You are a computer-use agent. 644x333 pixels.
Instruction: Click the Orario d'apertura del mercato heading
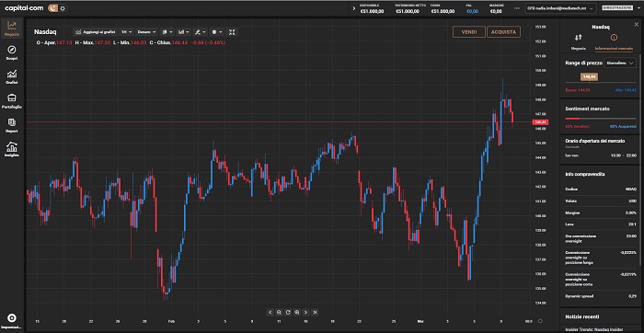[595, 141]
